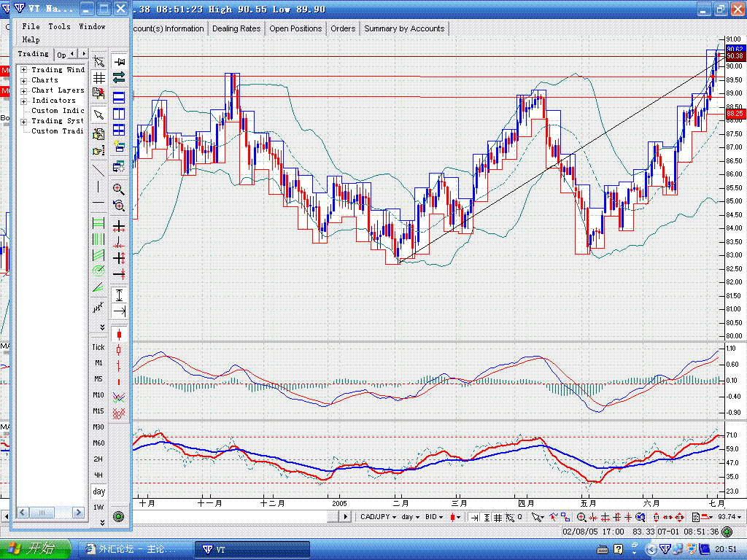Open the CAD/JPY currency pair dropdown
The height and width of the screenshot is (560, 747).
378,517
